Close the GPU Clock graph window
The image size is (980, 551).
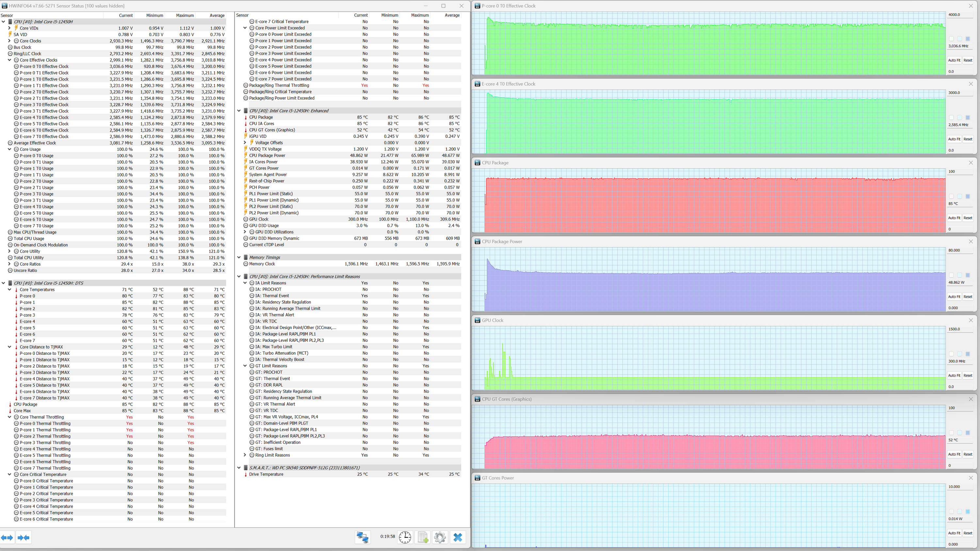[x=971, y=320]
